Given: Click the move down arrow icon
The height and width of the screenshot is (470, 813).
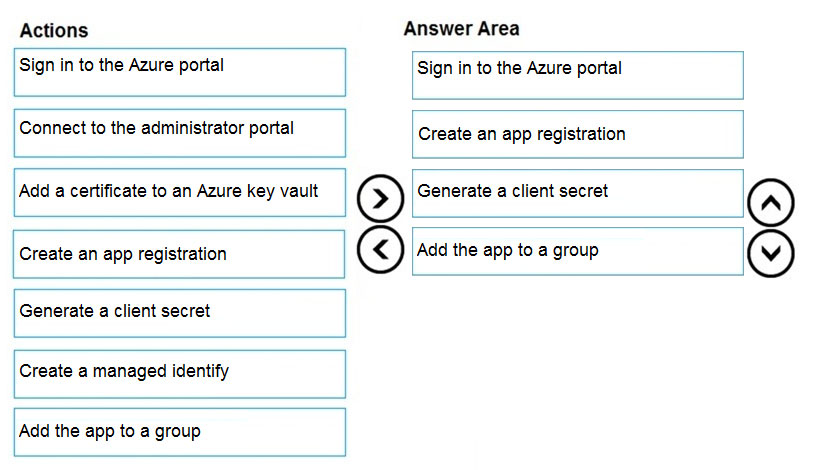Looking at the screenshot, I should coord(770,253).
